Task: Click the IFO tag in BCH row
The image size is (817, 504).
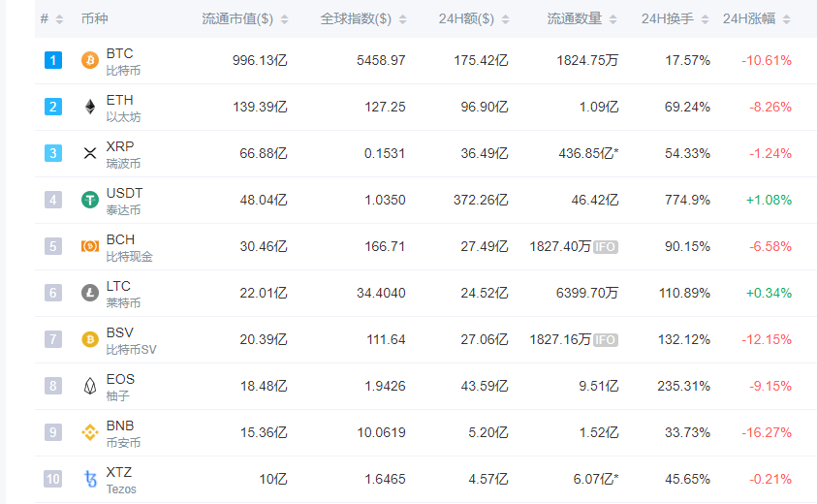Action: click(606, 246)
